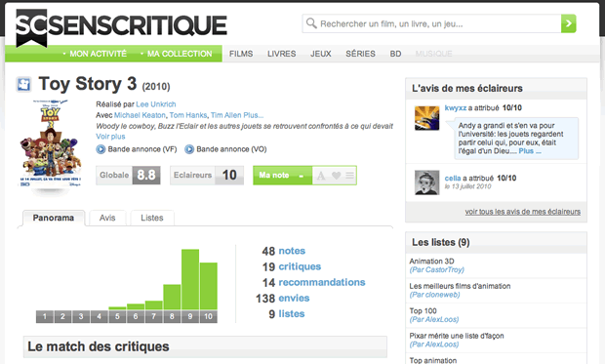The height and width of the screenshot is (364, 605).
Task: Open cella avatar picture
Action: 426,182
